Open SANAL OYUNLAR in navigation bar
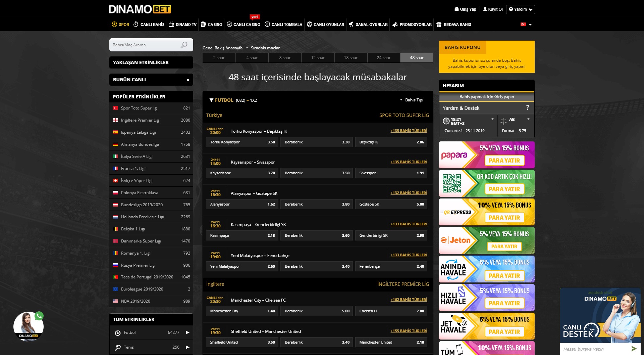 368,25
